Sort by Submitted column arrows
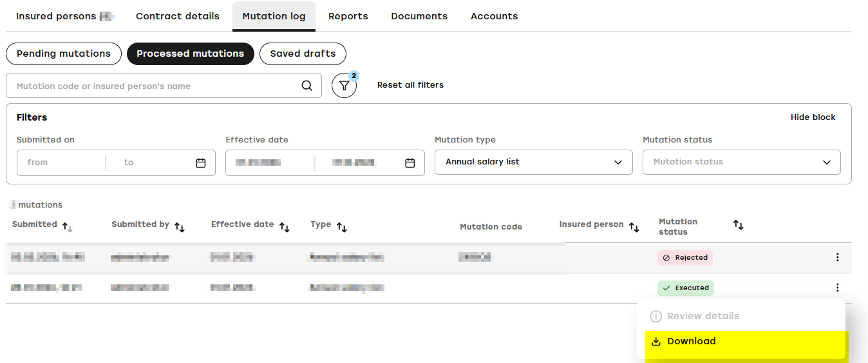Screen dimensions: 868x363 [x=67, y=226]
